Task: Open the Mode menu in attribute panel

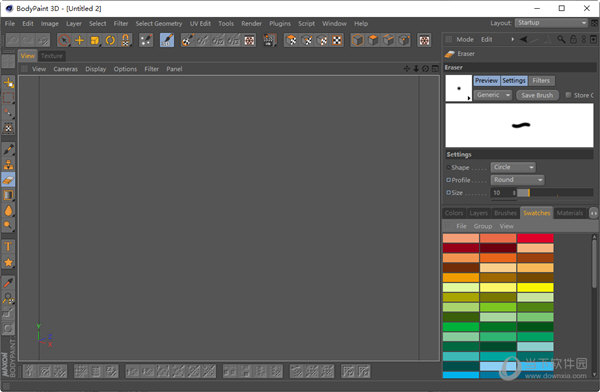Action: [465, 39]
